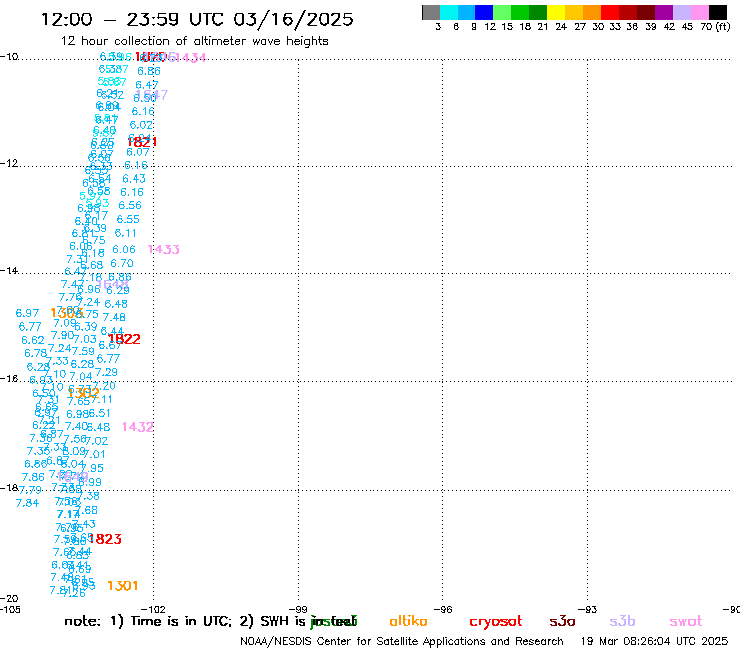The height and width of the screenshot is (650, 740).
Task: Click the "6.11" wave height value
Action: click(126, 233)
